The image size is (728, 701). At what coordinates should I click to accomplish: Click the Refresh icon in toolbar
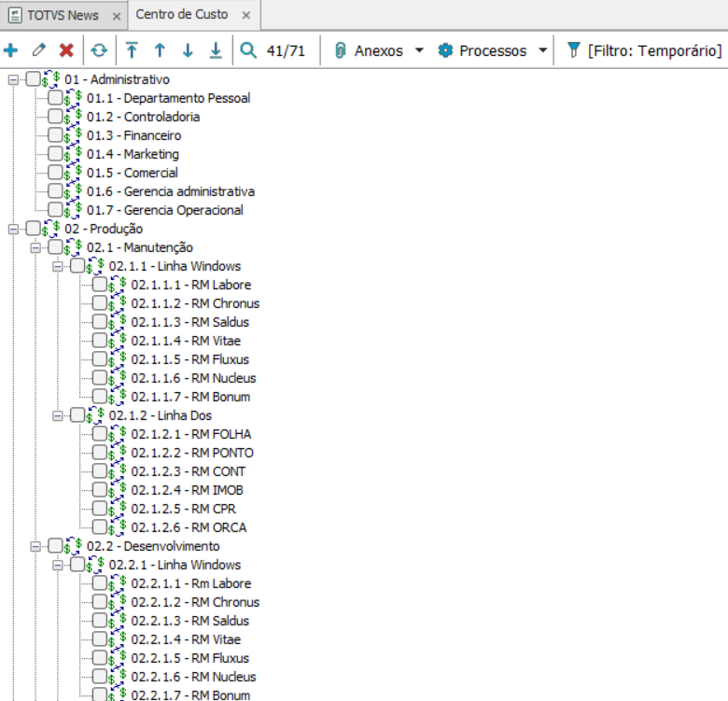coord(99,50)
